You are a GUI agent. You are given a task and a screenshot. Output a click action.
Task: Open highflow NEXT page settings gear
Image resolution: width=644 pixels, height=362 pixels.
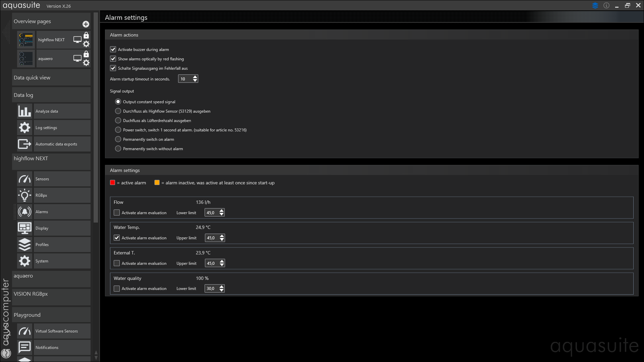86,44
